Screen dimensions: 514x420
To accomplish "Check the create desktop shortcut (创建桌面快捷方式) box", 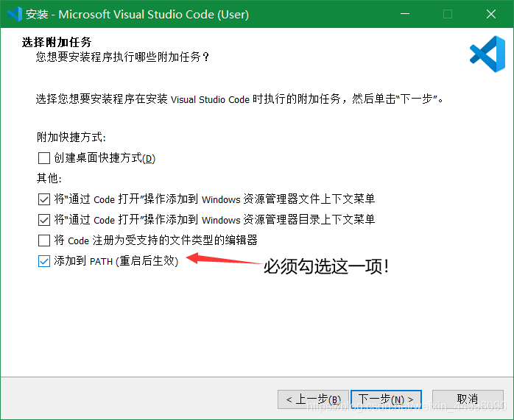I will tap(44, 158).
